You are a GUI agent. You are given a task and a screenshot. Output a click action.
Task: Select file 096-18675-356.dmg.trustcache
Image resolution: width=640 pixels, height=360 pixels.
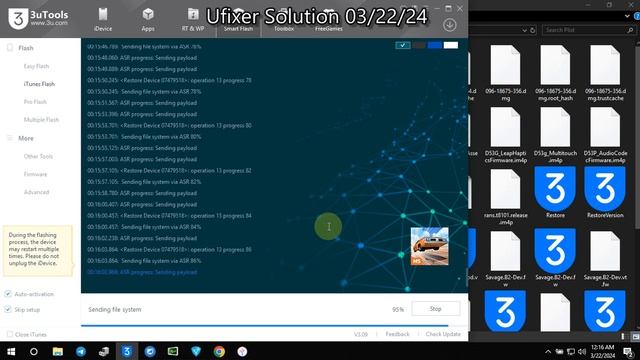(605, 73)
